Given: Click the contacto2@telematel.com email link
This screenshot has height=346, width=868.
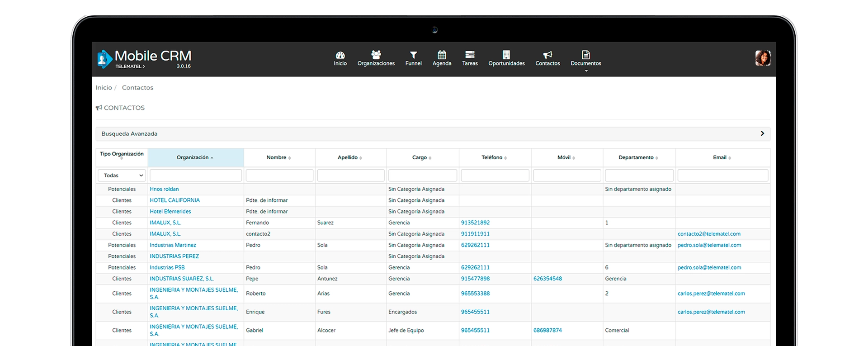Looking at the screenshot, I should [709, 234].
